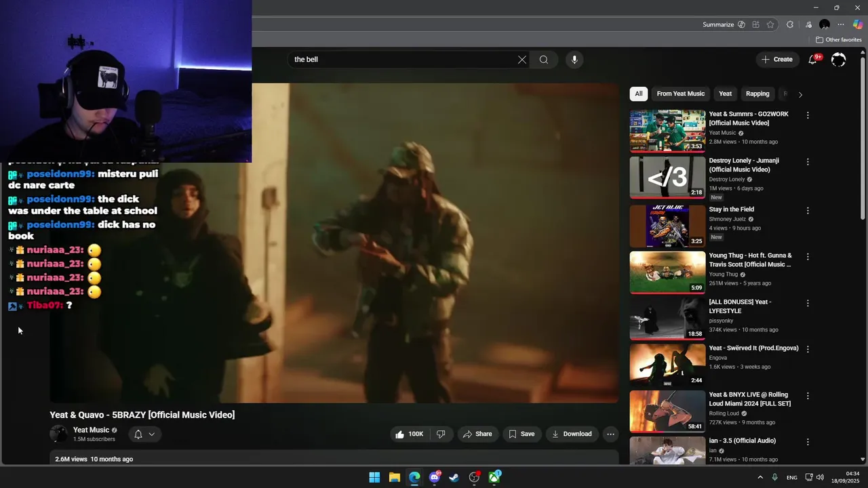Open Edge settings and more menu

click(841, 24)
